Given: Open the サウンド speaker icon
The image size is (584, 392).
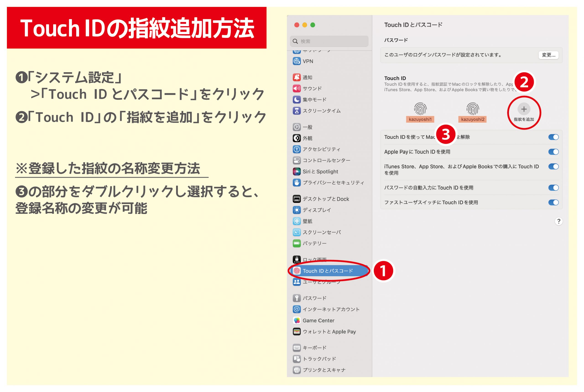Looking at the screenshot, I should point(297,88).
